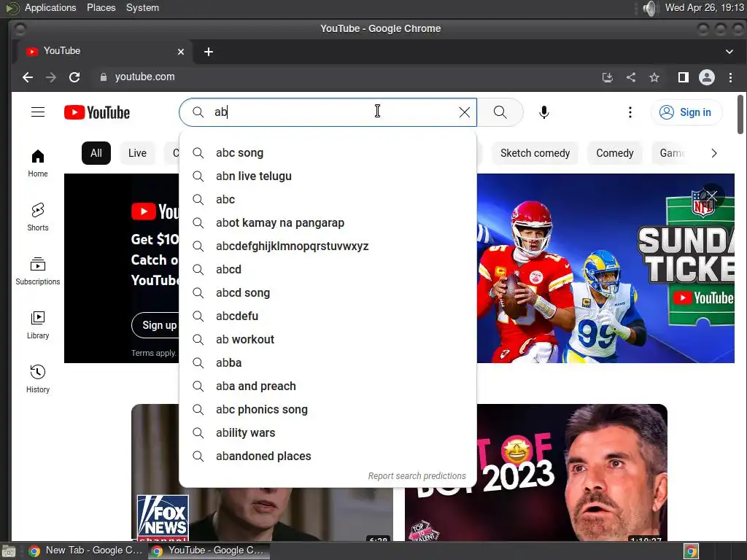This screenshot has height=560, width=747.
Task: Toggle Chrome side panel
Action: pyautogui.click(x=683, y=77)
